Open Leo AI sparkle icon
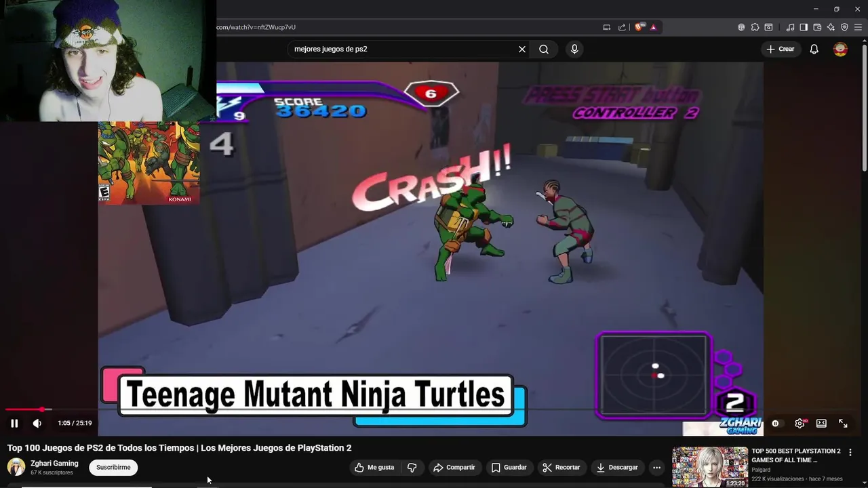 [831, 27]
